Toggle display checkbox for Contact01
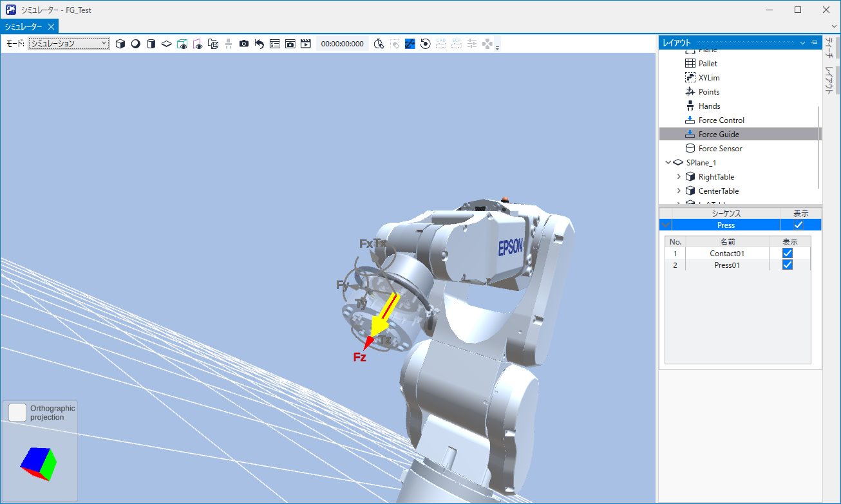This screenshot has height=504, width=841. click(x=788, y=254)
